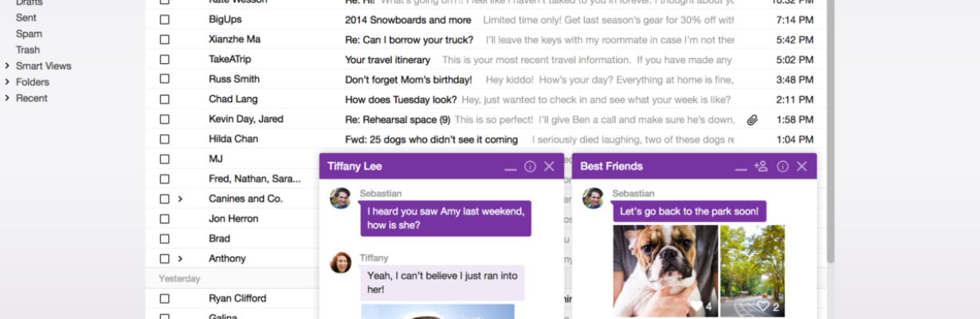The width and height of the screenshot is (980, 319).
Task: Open How does Tuesday look? email
Action: point(401,100)
